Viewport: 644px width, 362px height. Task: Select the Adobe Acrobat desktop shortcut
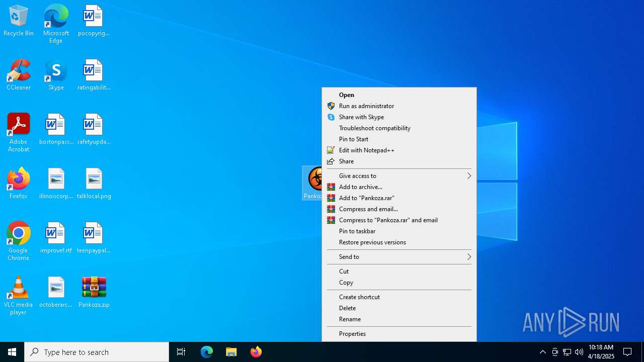click(19, 133)
